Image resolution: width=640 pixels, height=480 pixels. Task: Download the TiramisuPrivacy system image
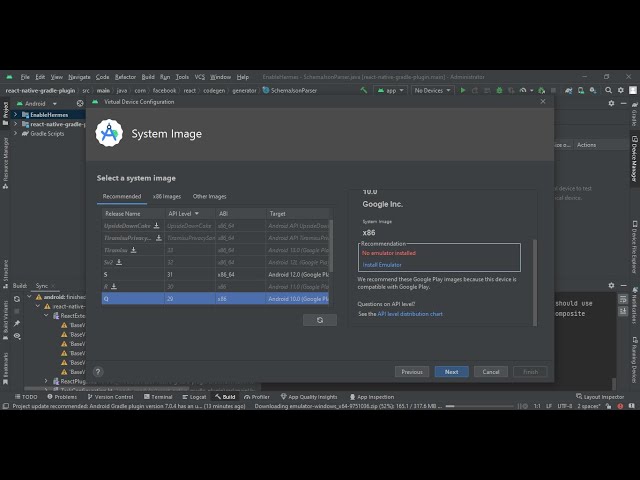[x=159, y=238]
